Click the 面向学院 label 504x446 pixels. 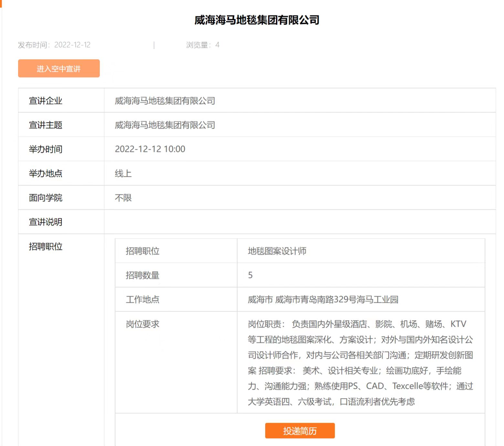pos(46,198)
